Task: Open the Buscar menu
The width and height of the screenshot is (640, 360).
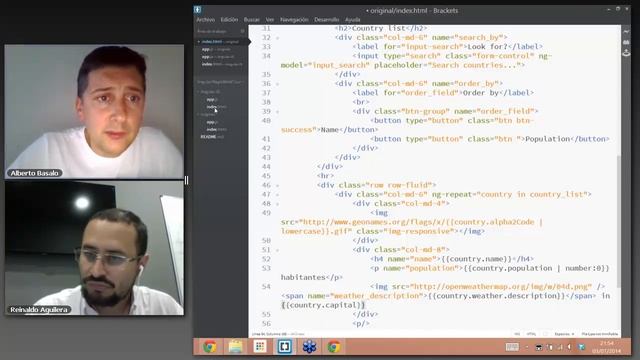Action: (251, 20)
